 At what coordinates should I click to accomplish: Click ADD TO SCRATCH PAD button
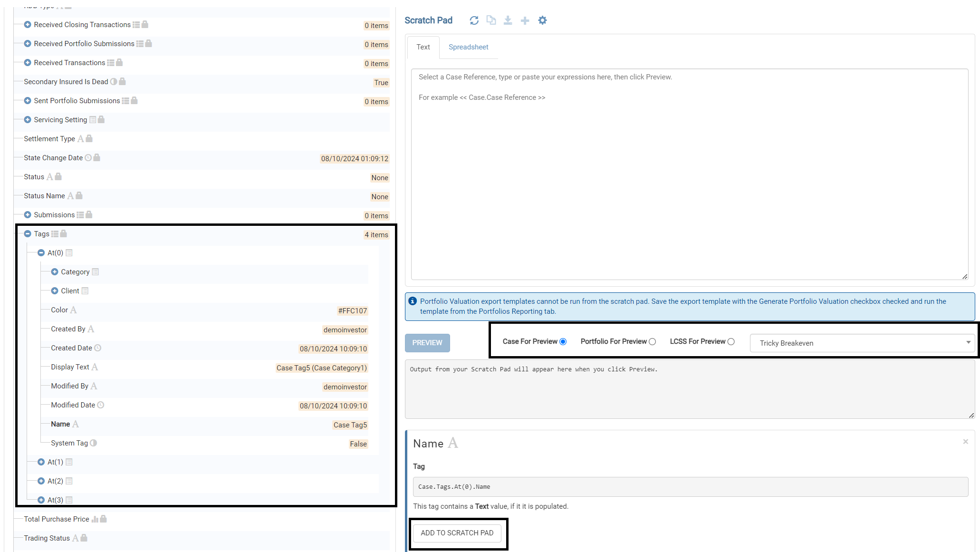click(457, 533)
